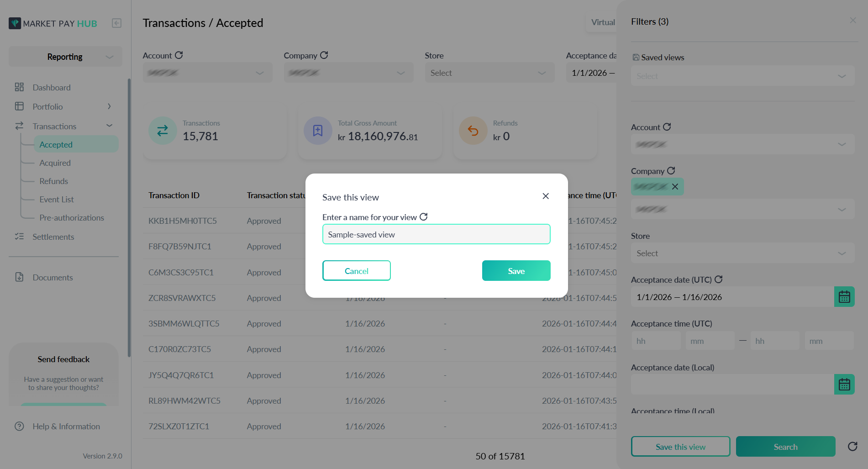Click refresh icon beside Acceptance date (UTC)
Screen dimensions: 868x469
click(719, 279)
